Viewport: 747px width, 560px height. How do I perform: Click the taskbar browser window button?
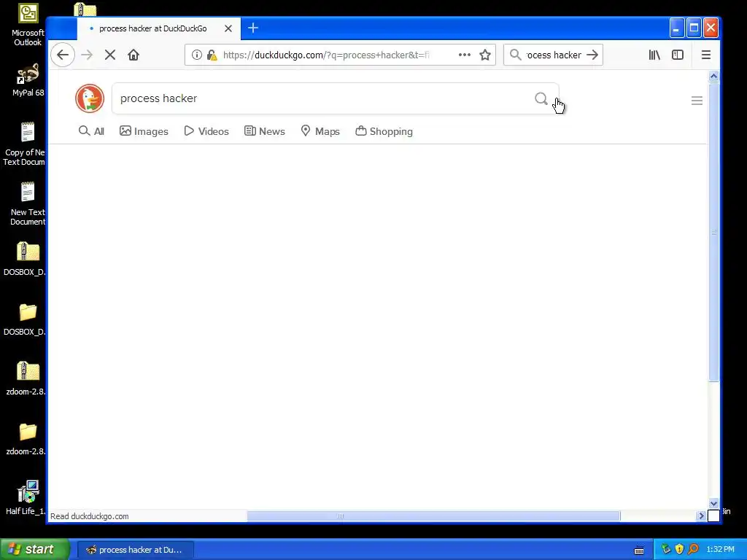pos(135,550)
